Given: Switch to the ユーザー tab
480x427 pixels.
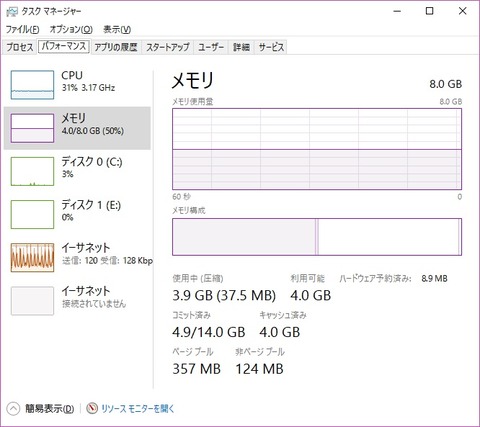Looking at the screenshot, I should (x=211, y=47).
